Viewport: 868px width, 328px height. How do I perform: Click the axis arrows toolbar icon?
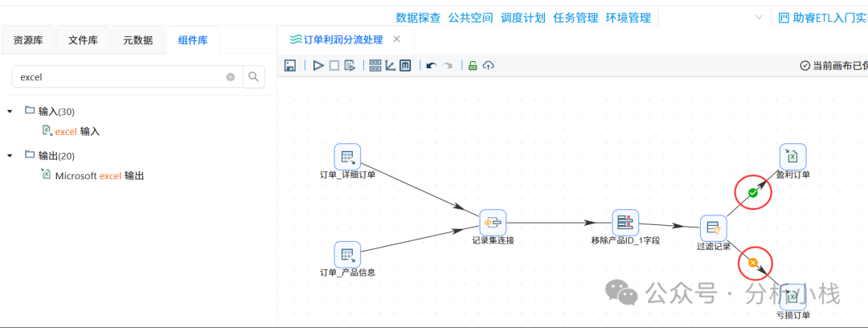[391, 66]
